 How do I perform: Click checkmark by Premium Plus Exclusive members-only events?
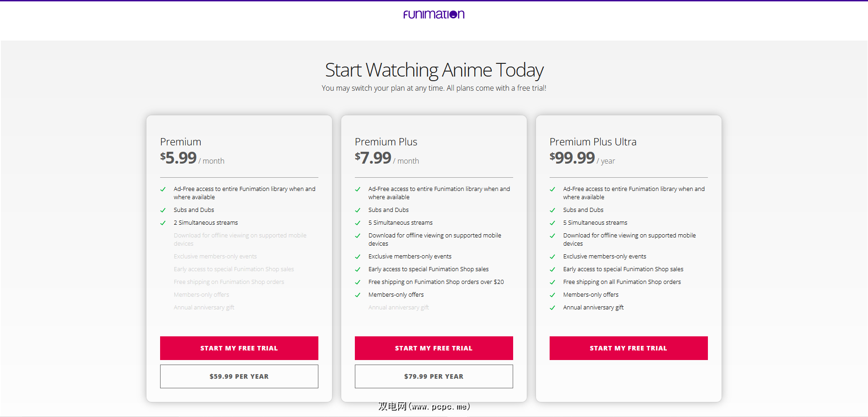pyautogui.click(x=358, y=257)
